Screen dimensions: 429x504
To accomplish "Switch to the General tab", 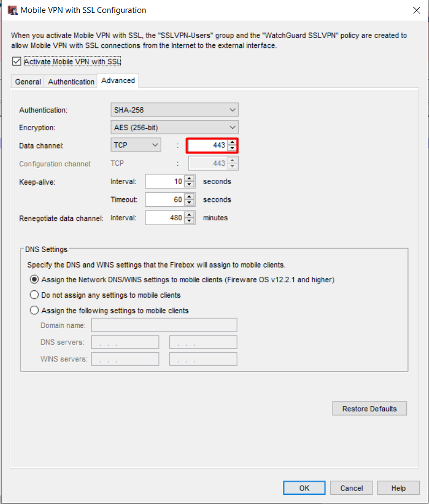I will (28, 82).
